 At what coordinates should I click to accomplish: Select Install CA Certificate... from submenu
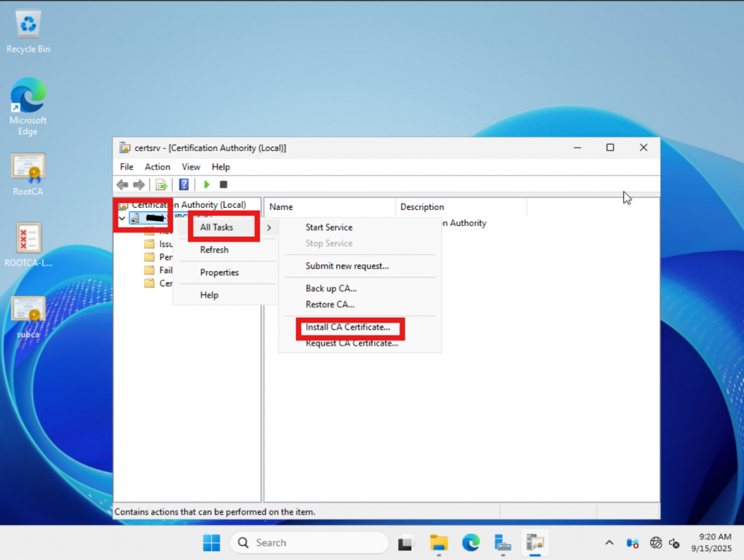(x=347, y=328)
